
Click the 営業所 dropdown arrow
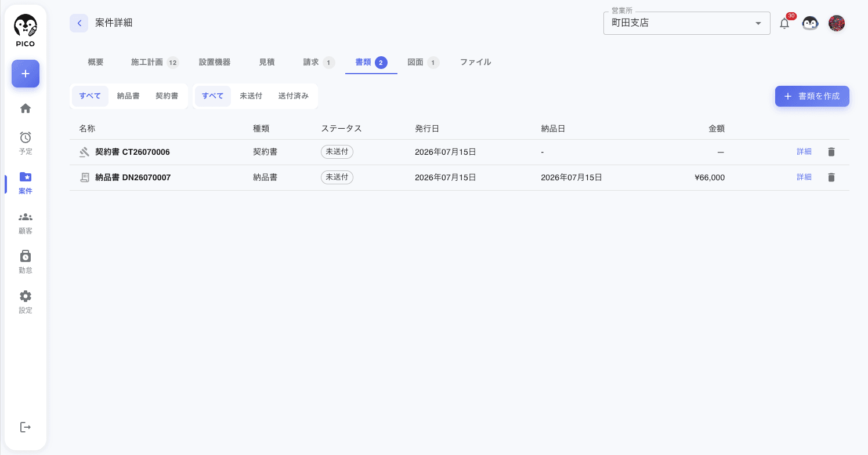click(758, 24)
